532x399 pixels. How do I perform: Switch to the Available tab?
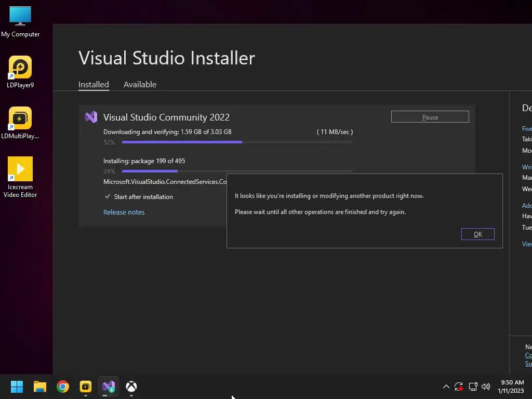pos(140,85)
